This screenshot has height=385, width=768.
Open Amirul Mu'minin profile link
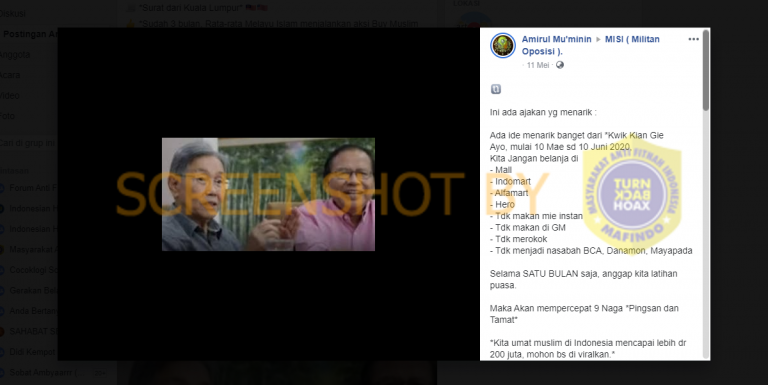[556, 39]
